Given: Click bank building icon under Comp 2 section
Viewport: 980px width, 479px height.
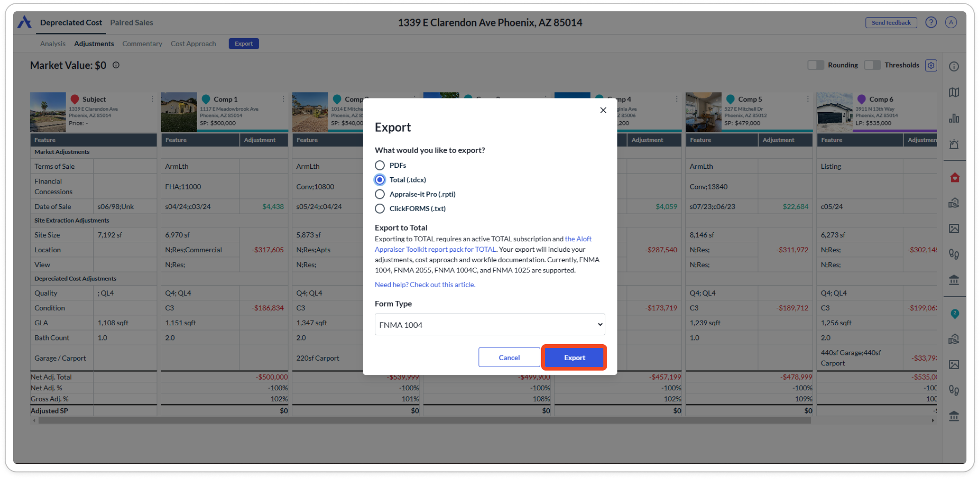Looking at the screenshot, I should (954, 416).
